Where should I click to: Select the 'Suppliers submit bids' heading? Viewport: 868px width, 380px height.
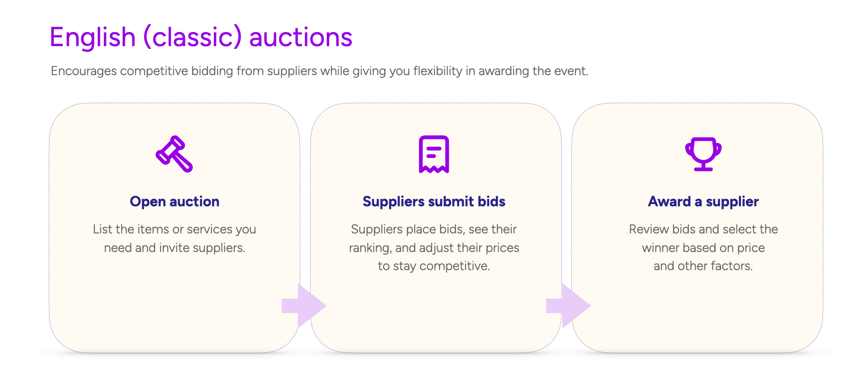point(434,201)
